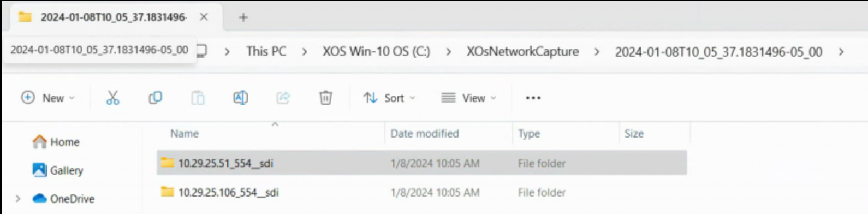Expand the OneDrive tree node
Viewport: 868px width, 214px height.
18,199
